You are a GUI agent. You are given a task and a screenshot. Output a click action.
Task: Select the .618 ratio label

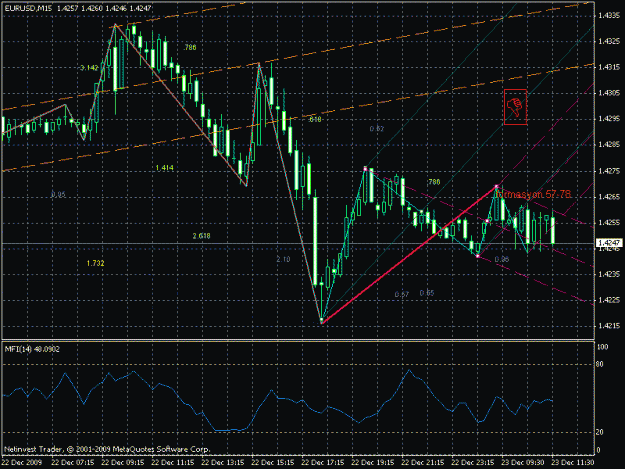[x=314, y=120]
